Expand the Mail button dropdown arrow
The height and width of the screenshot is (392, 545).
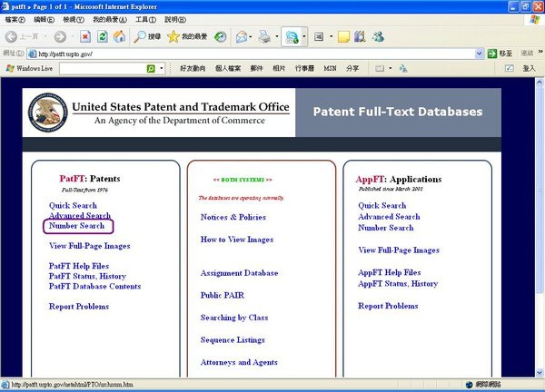pos(251,36)
